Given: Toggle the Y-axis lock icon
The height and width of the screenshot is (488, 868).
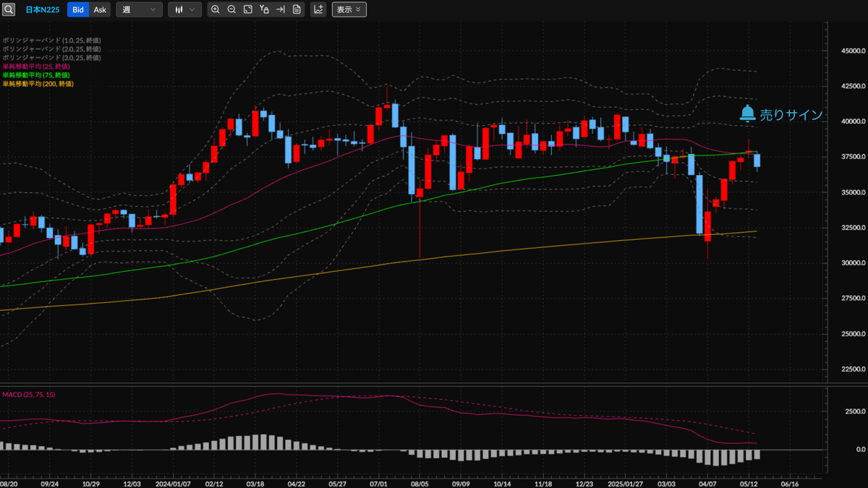Looking at the screenshot, I should tap(264, 9).
